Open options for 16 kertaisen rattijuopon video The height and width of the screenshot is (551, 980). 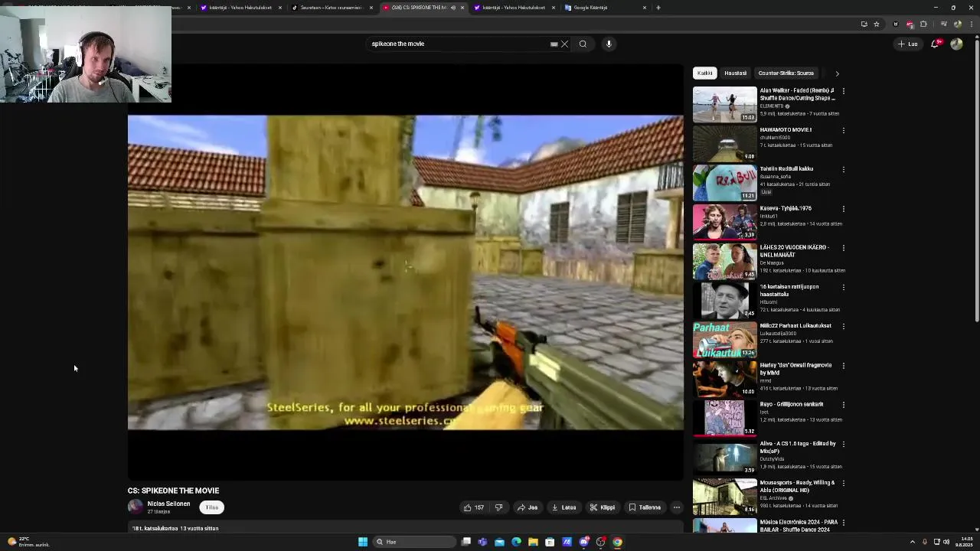pyautogui.click(x=843, y=287)
